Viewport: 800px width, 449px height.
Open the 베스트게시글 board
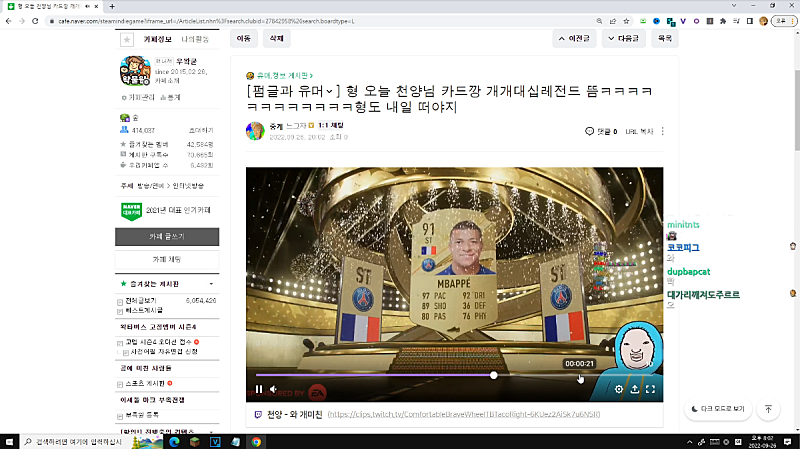pos(144,310)
